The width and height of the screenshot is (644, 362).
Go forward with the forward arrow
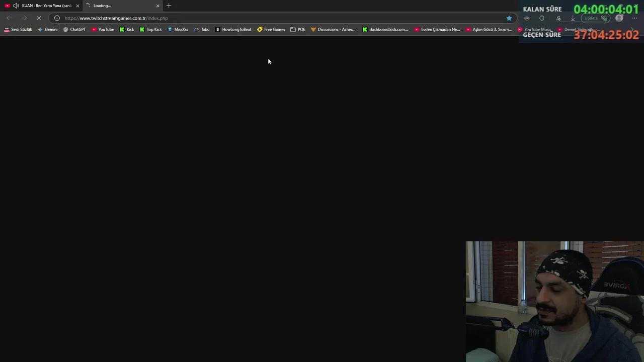pyautogui.click(x=24, y=18)
